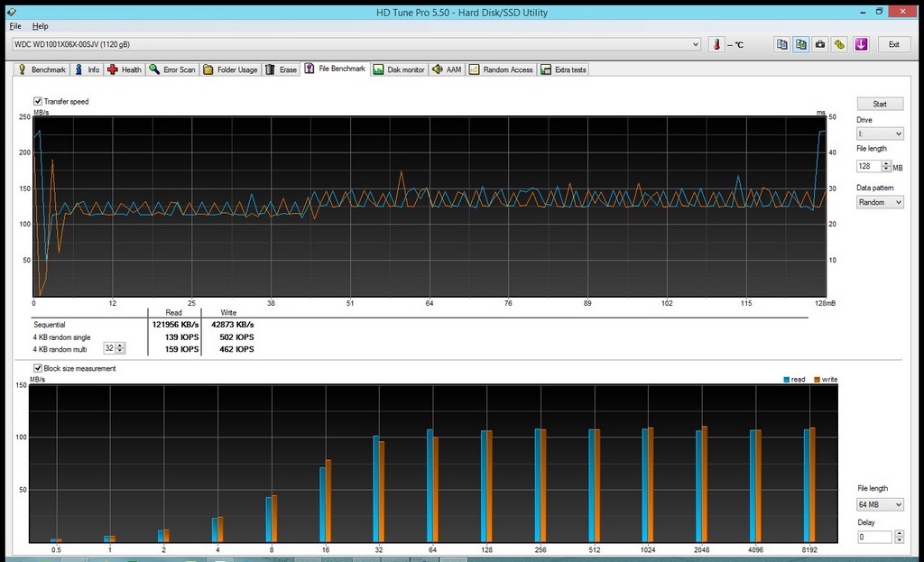Decrease the 128 MB file length stepper
The image size is (924, 562).
pyautogui.click(x=886, y=169)
